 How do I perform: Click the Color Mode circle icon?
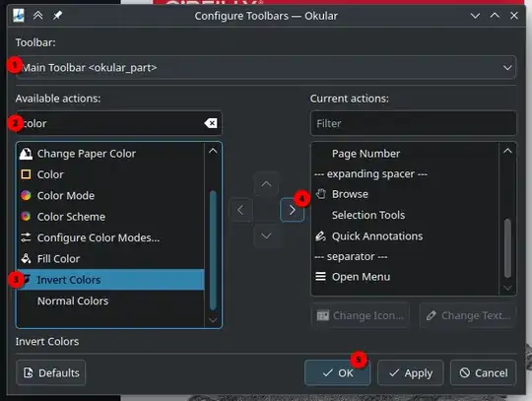pos(26,195)
